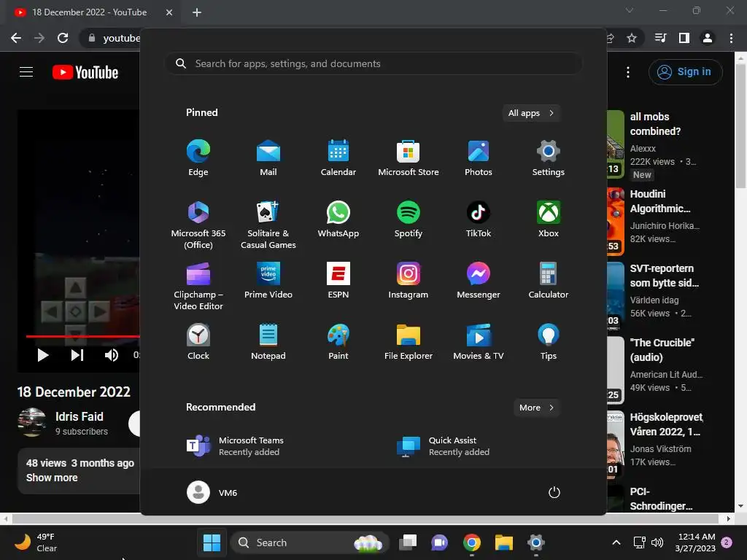Open Chrome three-dot menu
This screenshot has width=747, height=560.
pyautogui.click(x=731, y=38)
